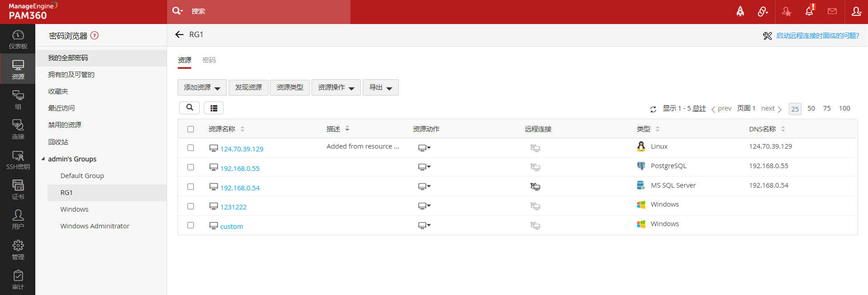Select the custom resource checkbox
Viewport: 868px width, 295px height.
[191, 225]
